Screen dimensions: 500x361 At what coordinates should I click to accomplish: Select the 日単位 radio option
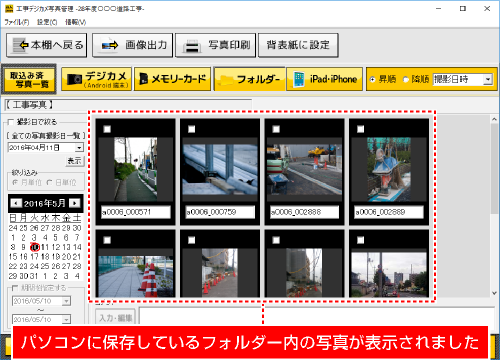[x=50, y=182]
